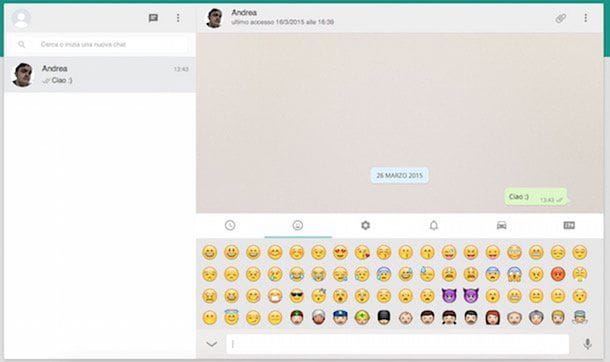Insert the sunglasses face emoji
The image size is (610, 362).
click(x=297, y=296)
